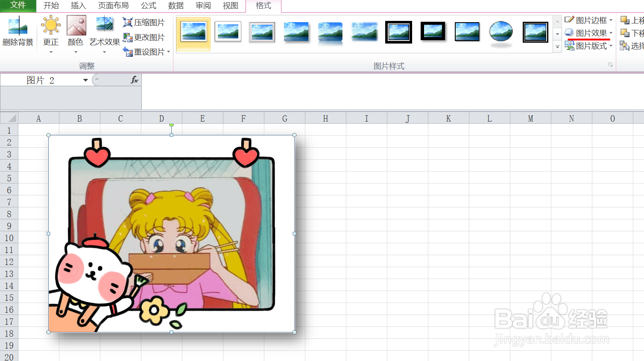Apply the eighth thick black frame style
644x361 pixels.
point(433,31)
